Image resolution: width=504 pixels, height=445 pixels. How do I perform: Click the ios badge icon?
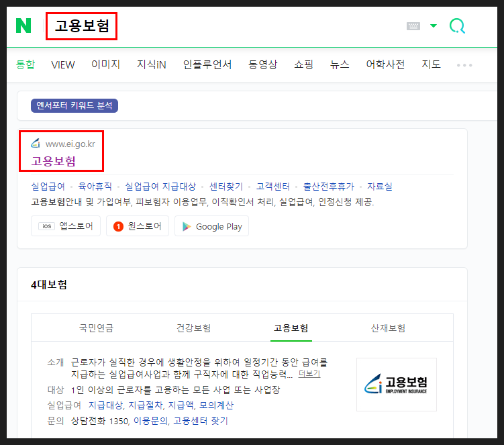(46, 226)
